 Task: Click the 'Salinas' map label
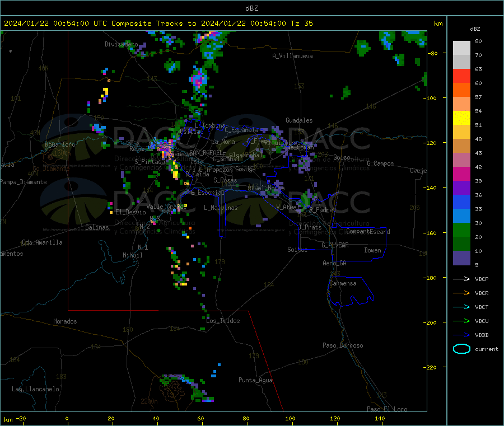pos(97,227)
